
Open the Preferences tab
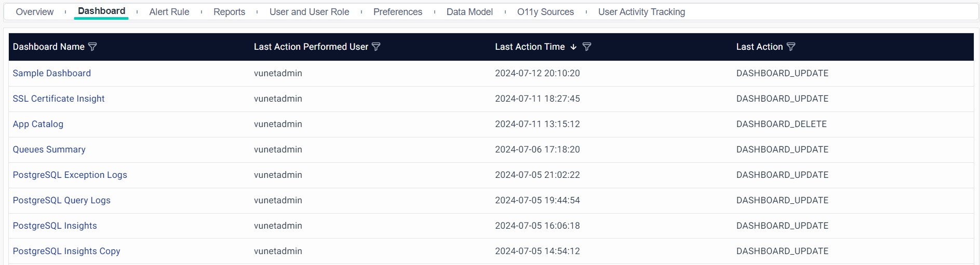point(398,12)
